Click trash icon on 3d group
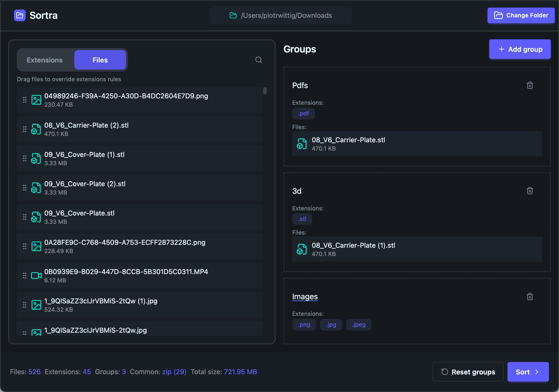This screenshot has width=559, height=392. (530, 191)
